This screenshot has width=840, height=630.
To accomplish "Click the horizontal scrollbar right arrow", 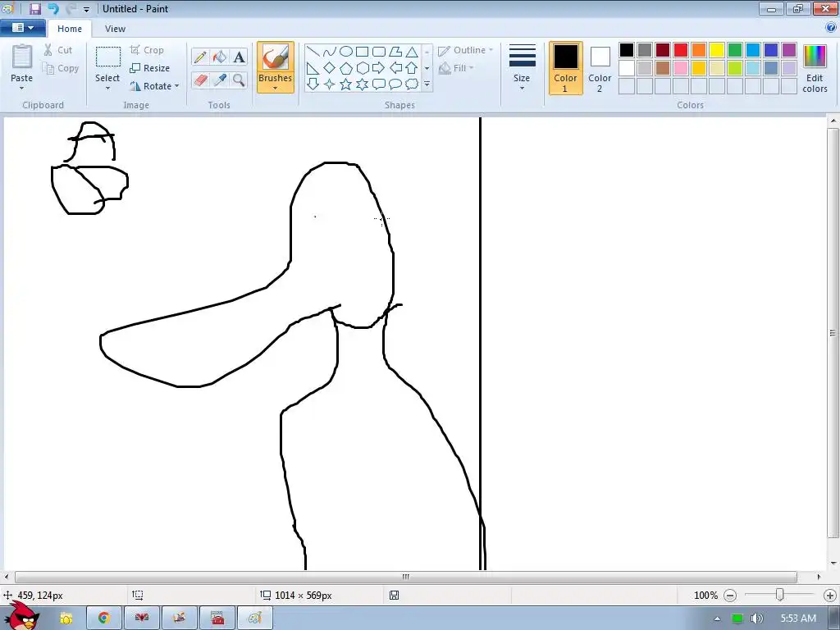I will tap(819, 577).
